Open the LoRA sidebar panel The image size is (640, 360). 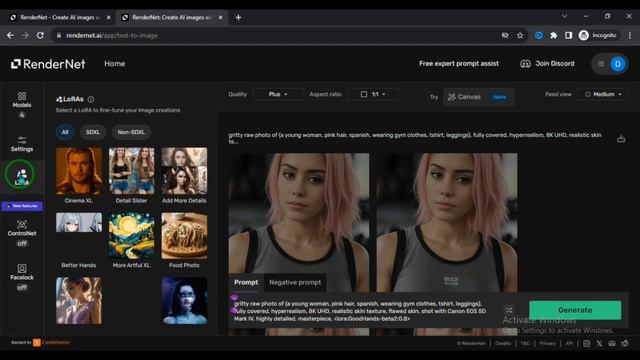(21, 176)
